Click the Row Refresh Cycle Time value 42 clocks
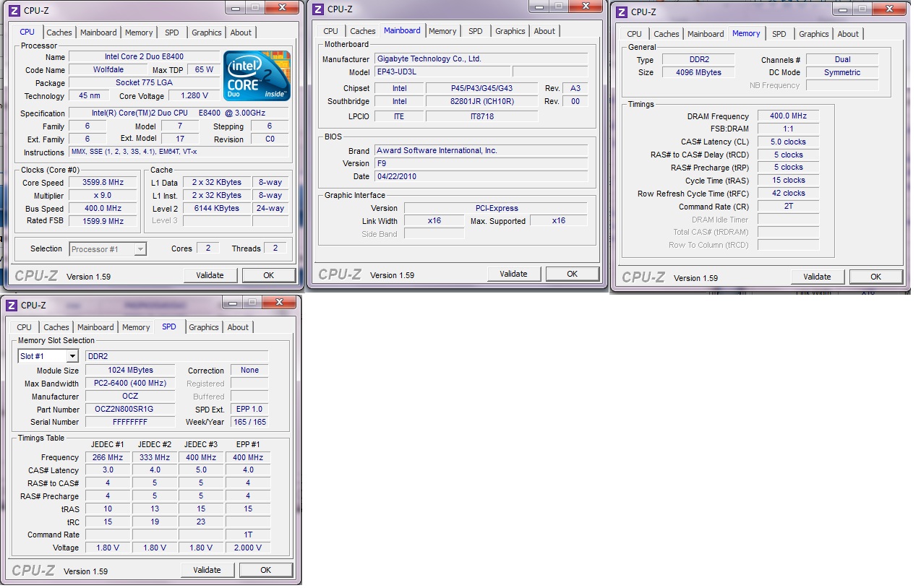921x588 pixels. 788,194
